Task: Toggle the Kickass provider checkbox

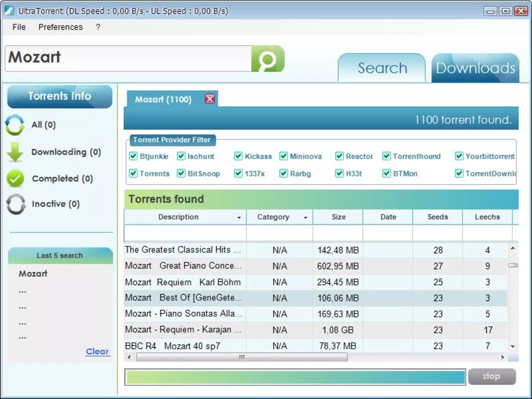Action: tap(238, 156)
